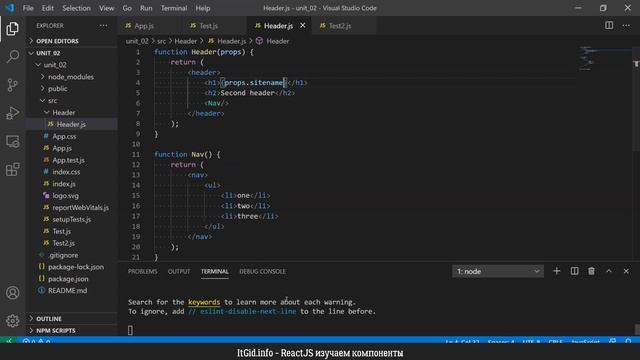640x360 pixels.
Task: Click the 'keywords' link in terminal
Action: point(204,302)
